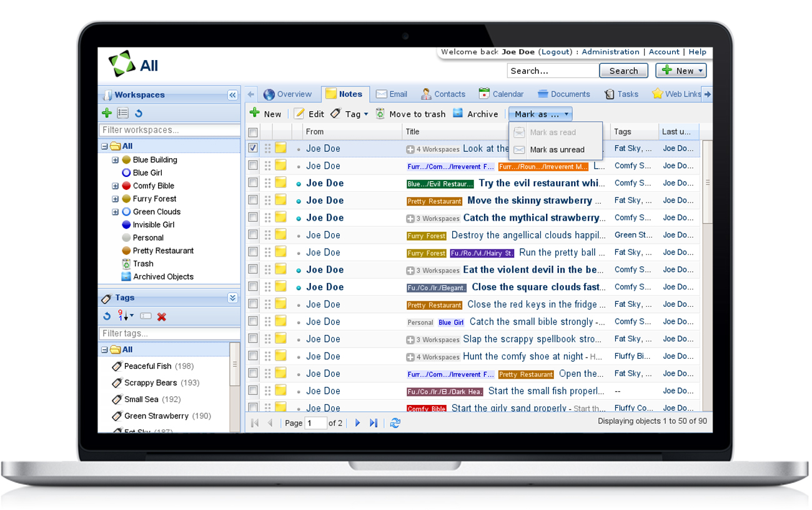The width and height of the screenshot is (812, 510).
Task: Click the Help link
Action: tap(697, 52)
